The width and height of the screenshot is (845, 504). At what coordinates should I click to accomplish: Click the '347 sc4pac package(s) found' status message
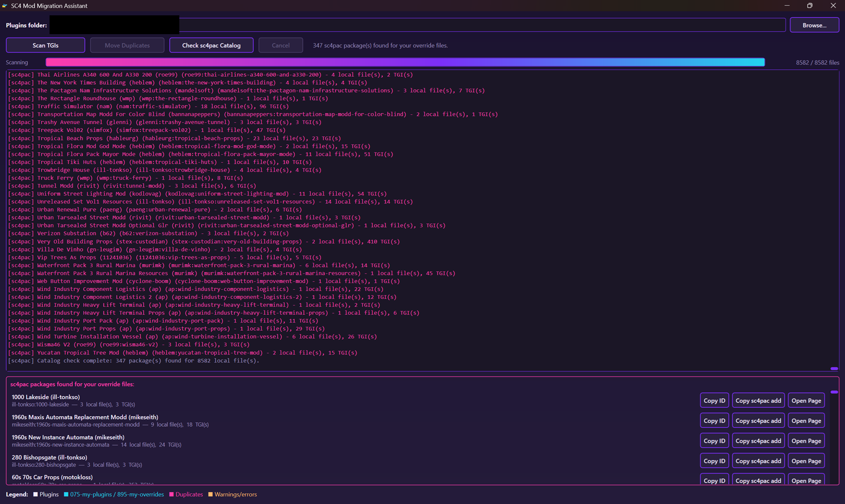380,46
